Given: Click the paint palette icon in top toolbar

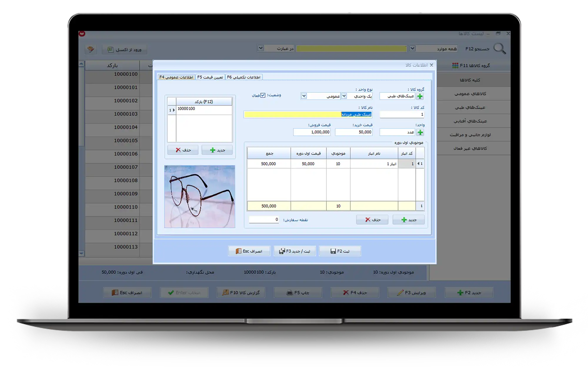Looking at the screenshot, I should (91, 49).
